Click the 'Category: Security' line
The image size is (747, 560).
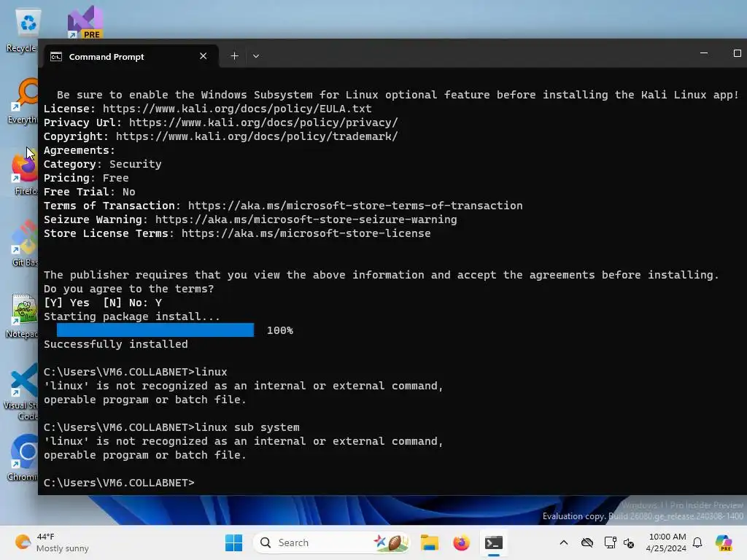point(102,164)
